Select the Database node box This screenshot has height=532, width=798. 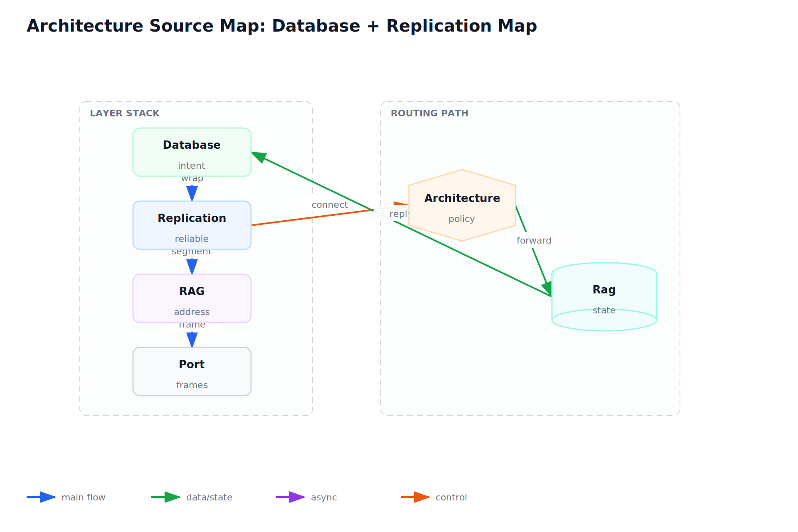pyautogui.click(x=192, y=152)
